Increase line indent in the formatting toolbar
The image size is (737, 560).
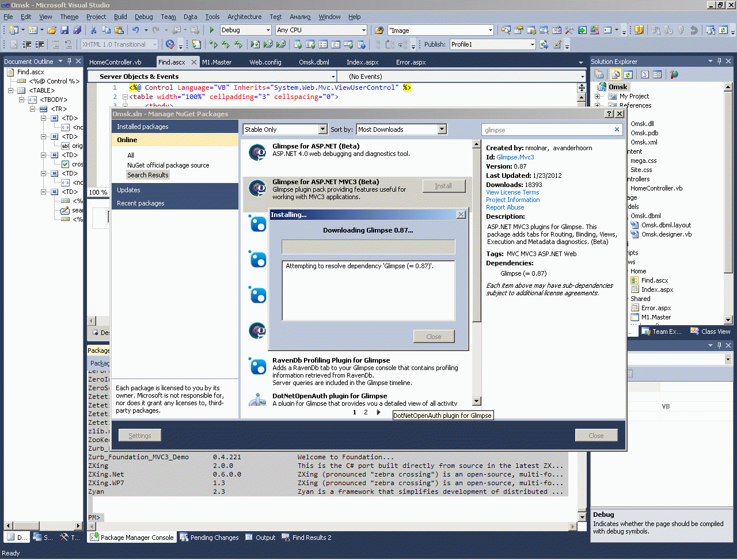39,44
